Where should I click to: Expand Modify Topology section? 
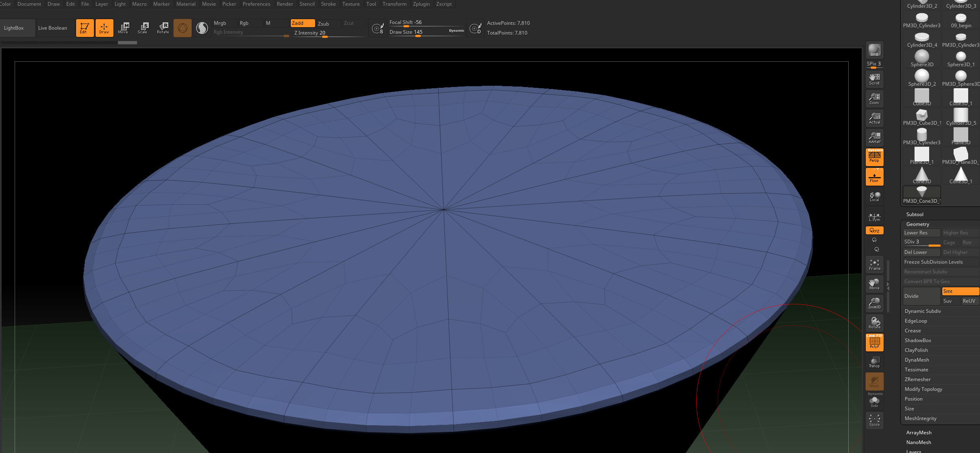(923, 389)
